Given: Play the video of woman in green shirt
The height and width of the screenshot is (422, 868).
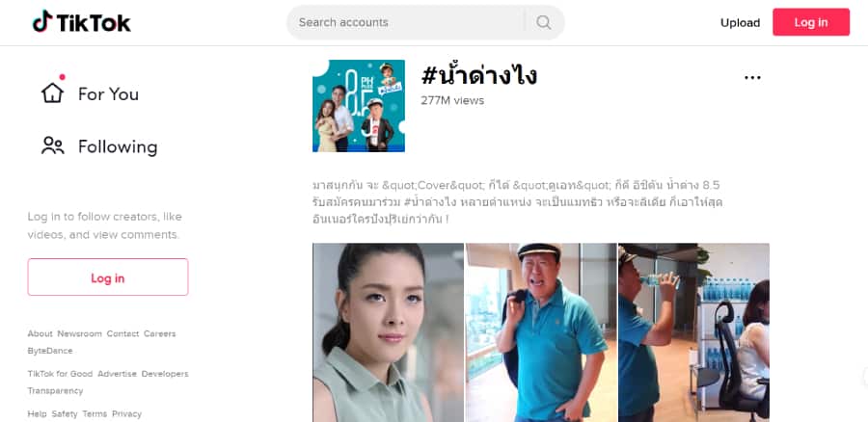Looking at the screenshot, I should tap(388, 332).
